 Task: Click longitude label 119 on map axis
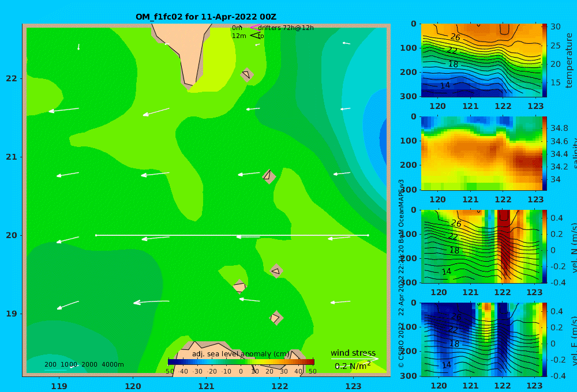[59, 386]
